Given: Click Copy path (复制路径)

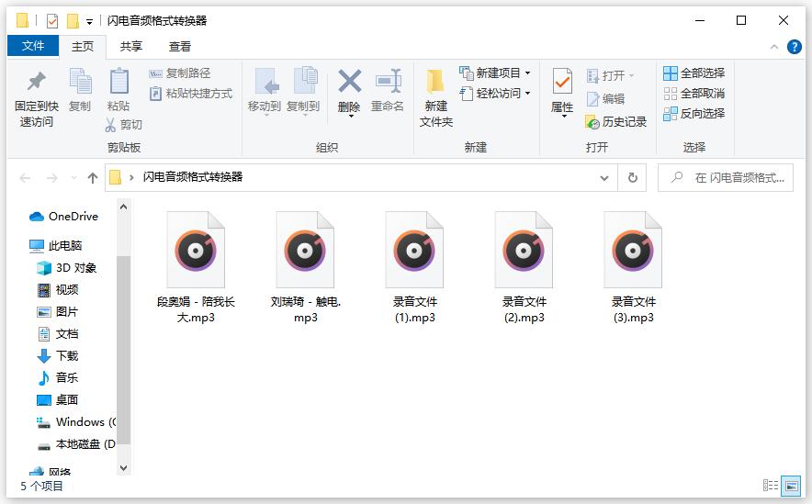Looking at the screenshot, I should [180, 73].
